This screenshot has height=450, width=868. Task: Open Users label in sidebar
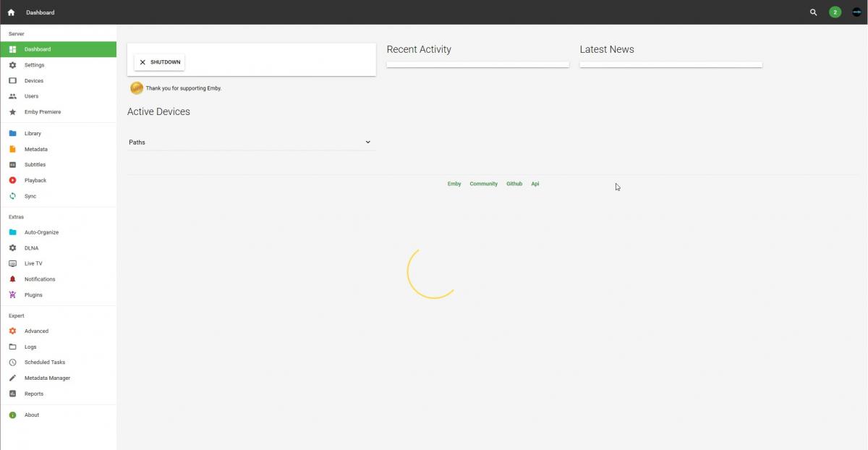[32, 96]
